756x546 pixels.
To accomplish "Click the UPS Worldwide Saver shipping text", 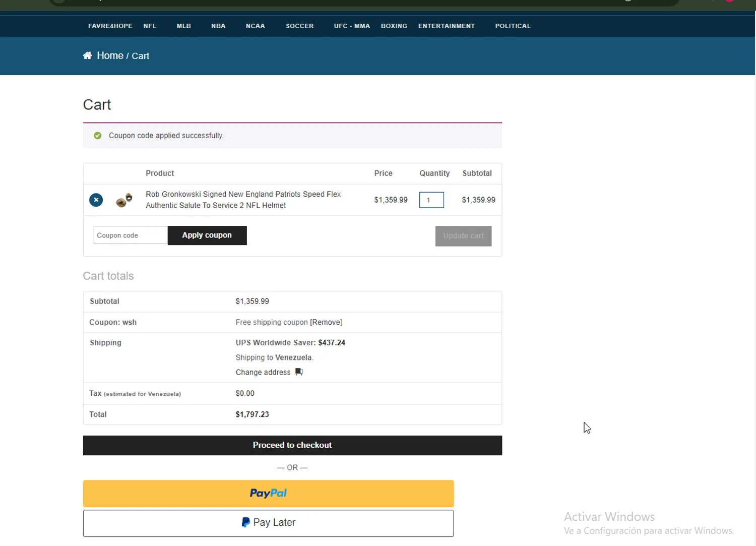I will point(290,343).
